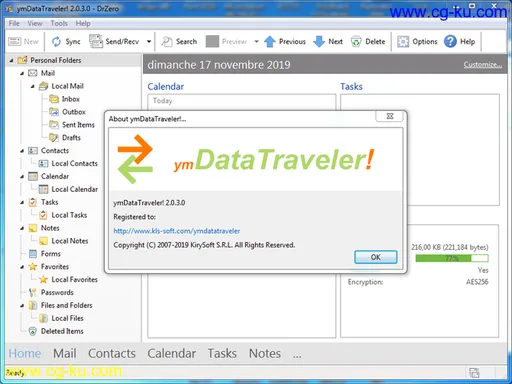Open the View menu
The width and height of the screenshot is (512, 384).
35,23
